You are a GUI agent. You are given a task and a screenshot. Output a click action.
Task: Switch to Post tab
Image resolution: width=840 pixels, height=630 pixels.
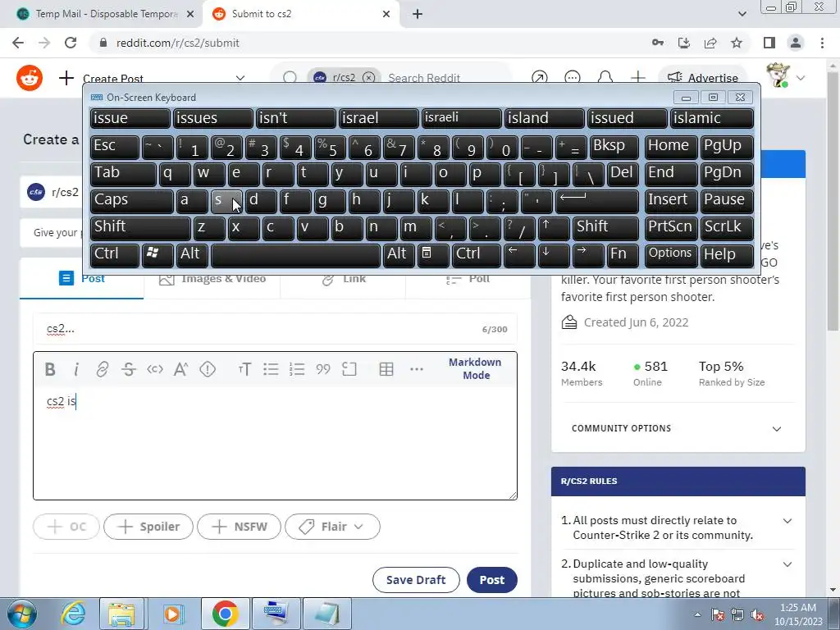(x=81, y=279)
